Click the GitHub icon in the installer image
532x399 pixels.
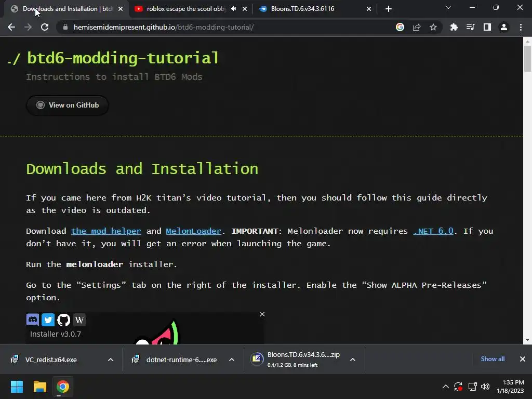point(63,320)
